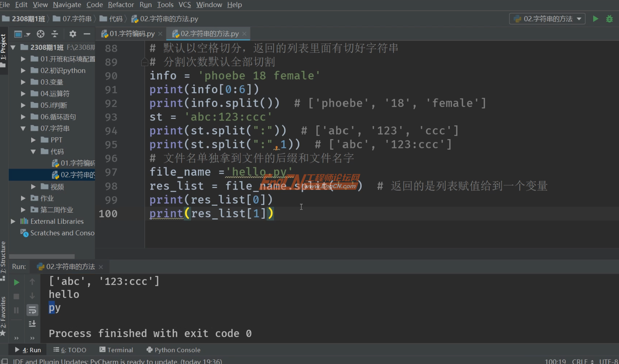Viewport: 619px width, 364px height.
Task: Select the Python file icon beside 02.字符串的方法.py tab
Action: pos(176,34)
